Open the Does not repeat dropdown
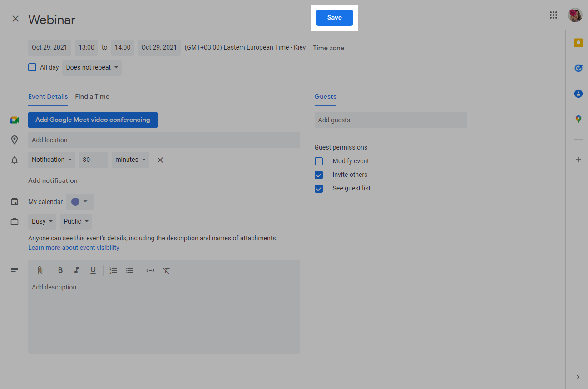 (92, 68)
